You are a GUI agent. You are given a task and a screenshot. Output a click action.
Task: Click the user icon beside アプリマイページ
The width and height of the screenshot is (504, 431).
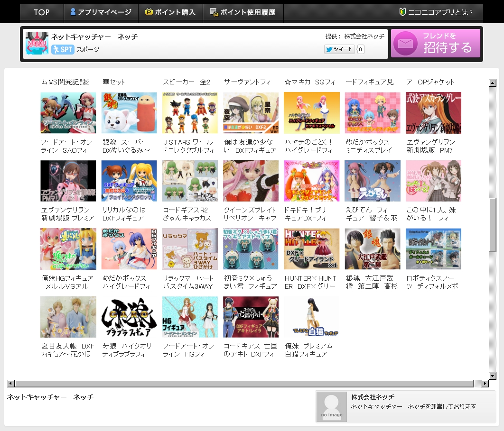(x=73, y=12)
